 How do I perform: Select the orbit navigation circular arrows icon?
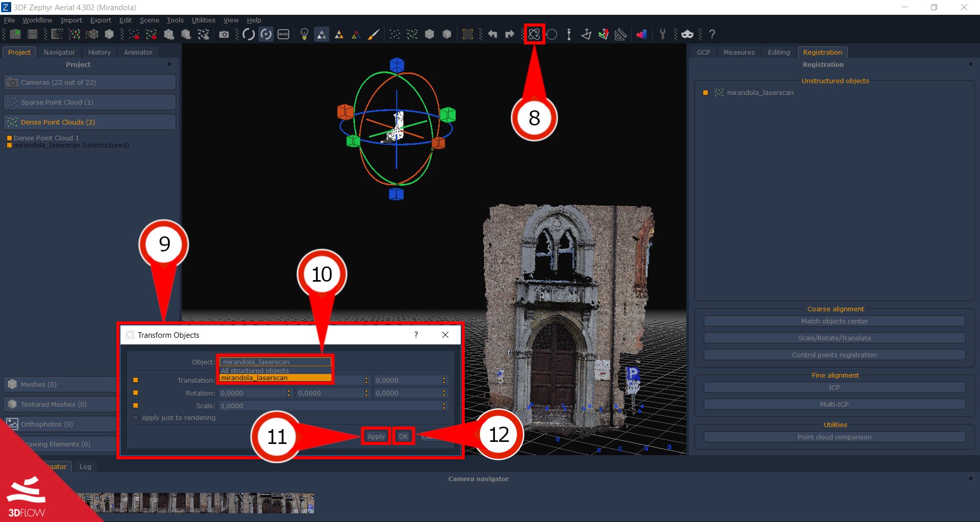[x=249, y=34]
